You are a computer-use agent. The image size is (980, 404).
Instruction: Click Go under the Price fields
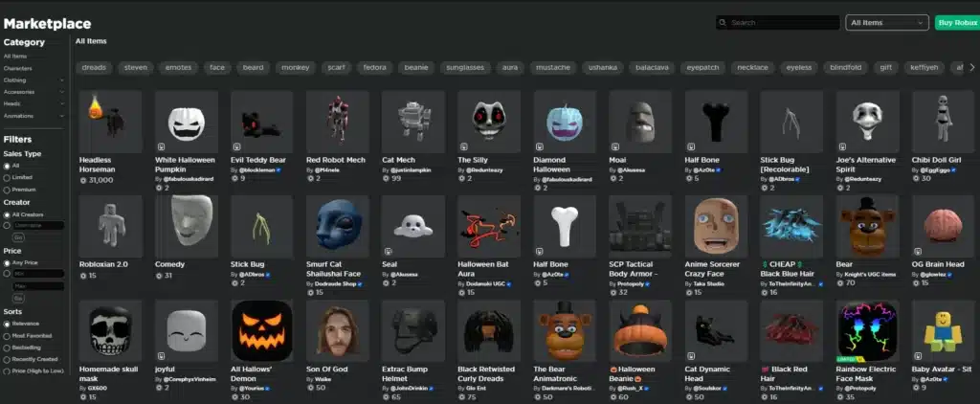18,299
